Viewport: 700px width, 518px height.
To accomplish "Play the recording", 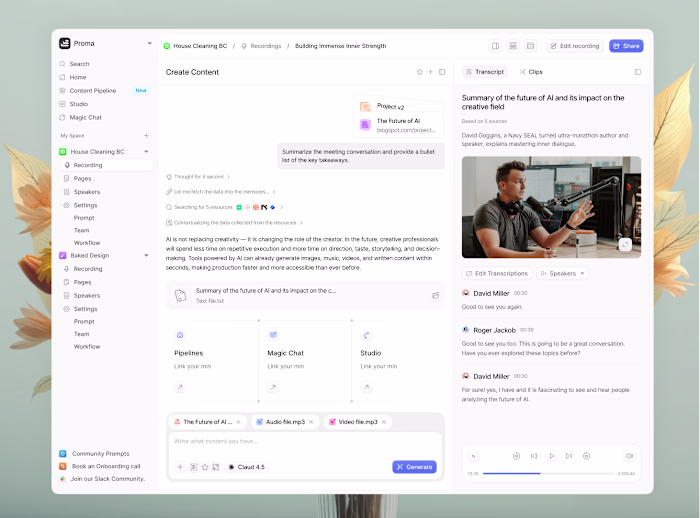I will 551,456.
